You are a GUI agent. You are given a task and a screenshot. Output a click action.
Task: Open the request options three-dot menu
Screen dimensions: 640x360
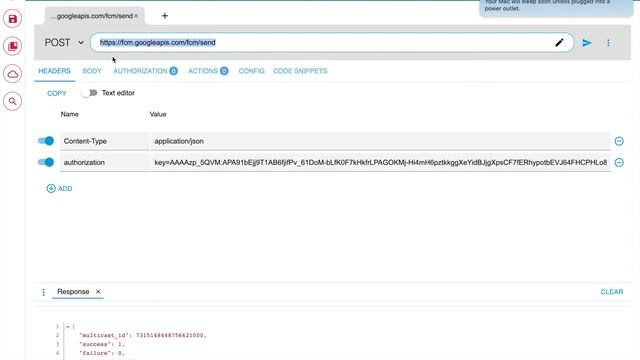[x=608, y=43]
